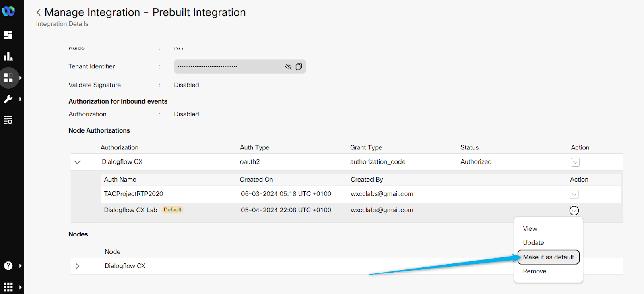The width and height of the screenshot is (644, 294).
Task: Click the Integration Details subtitle
Action: [62, 24]
